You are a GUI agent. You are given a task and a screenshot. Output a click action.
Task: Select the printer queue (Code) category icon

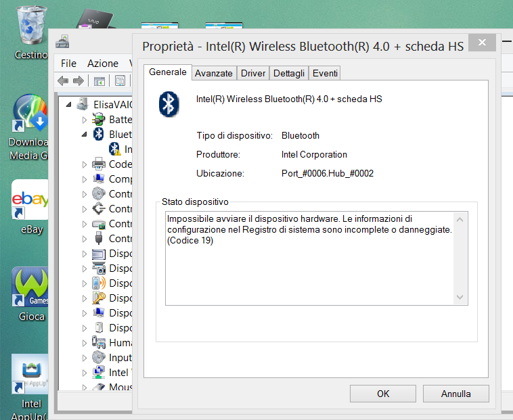click(99, 164)
